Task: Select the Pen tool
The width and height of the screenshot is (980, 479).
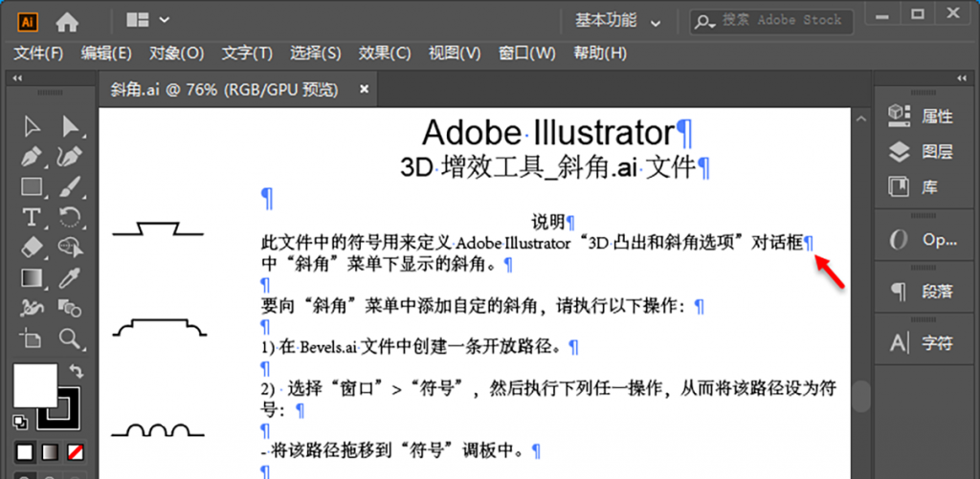Action: 33,156
